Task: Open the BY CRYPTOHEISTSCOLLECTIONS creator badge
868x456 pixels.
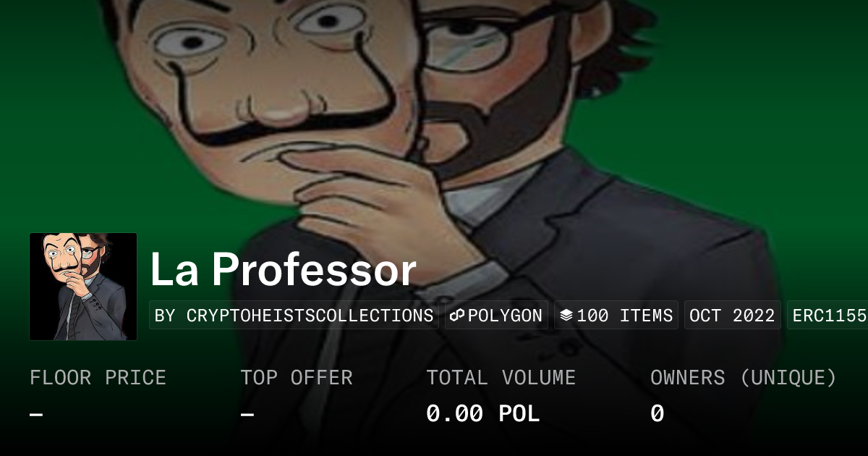Action: coord(294,316)
